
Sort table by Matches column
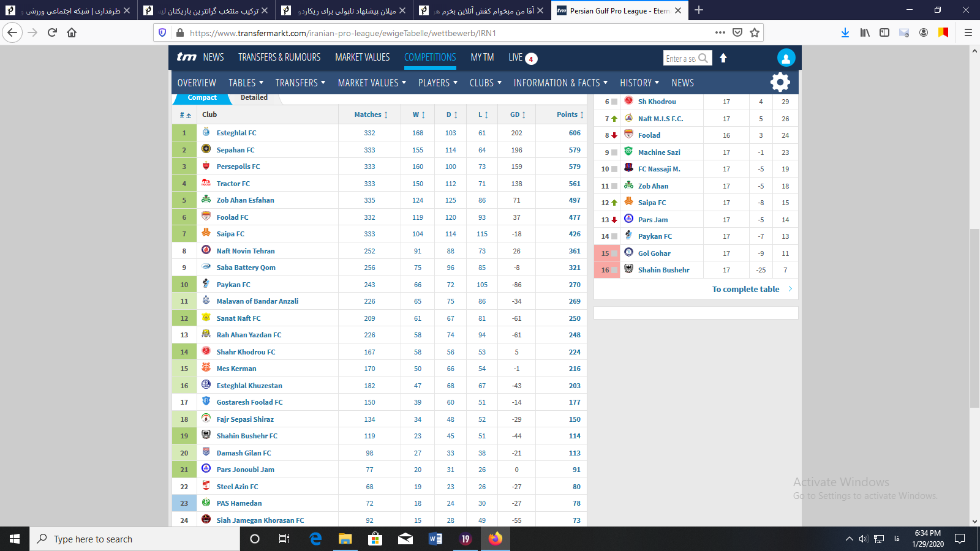[x=371, y=114]
